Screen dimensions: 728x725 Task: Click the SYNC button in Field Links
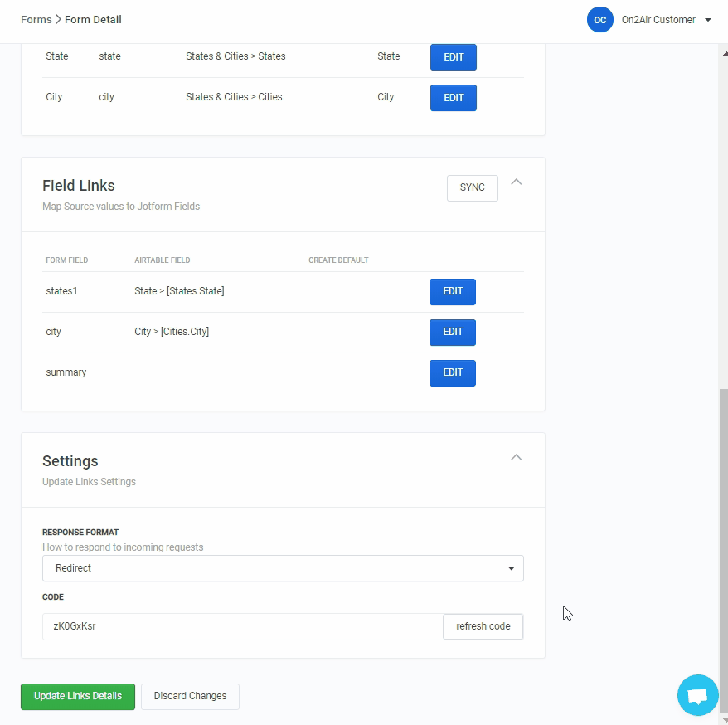(x=471, y=187)
